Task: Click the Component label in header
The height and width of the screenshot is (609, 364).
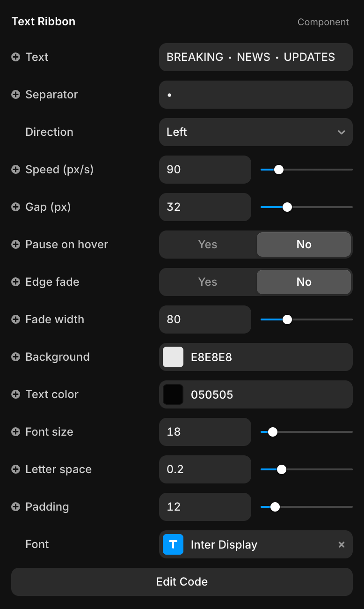Action: pos(323,22)
